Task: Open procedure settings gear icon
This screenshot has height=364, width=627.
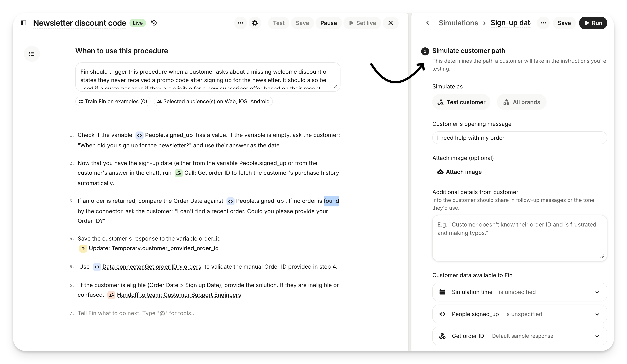Action: [x=255, y=23]
